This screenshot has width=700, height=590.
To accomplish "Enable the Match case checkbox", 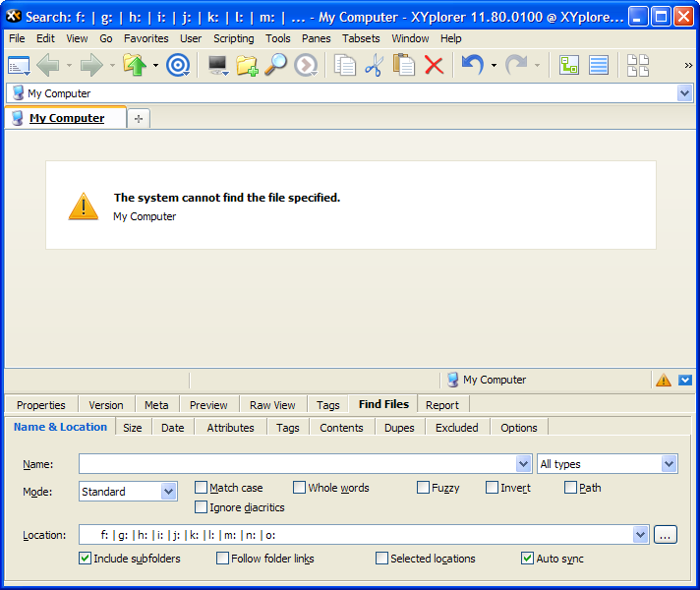I will (x=202, y=488).
